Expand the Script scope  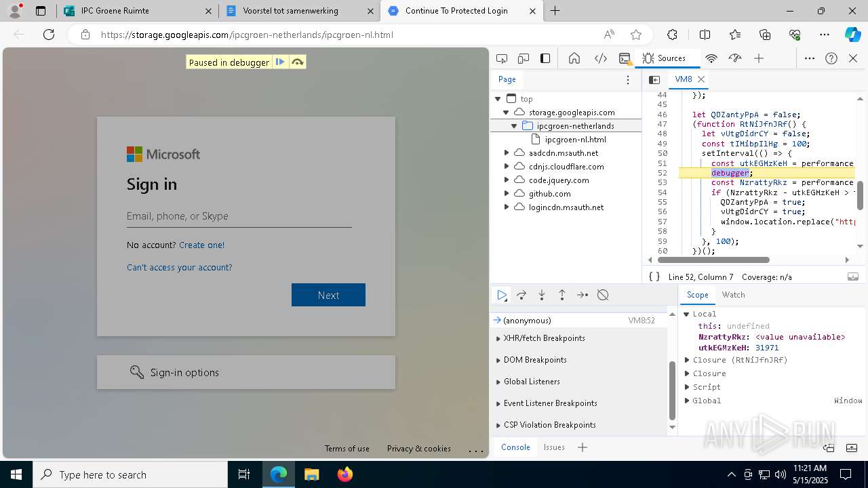[686, 387]
